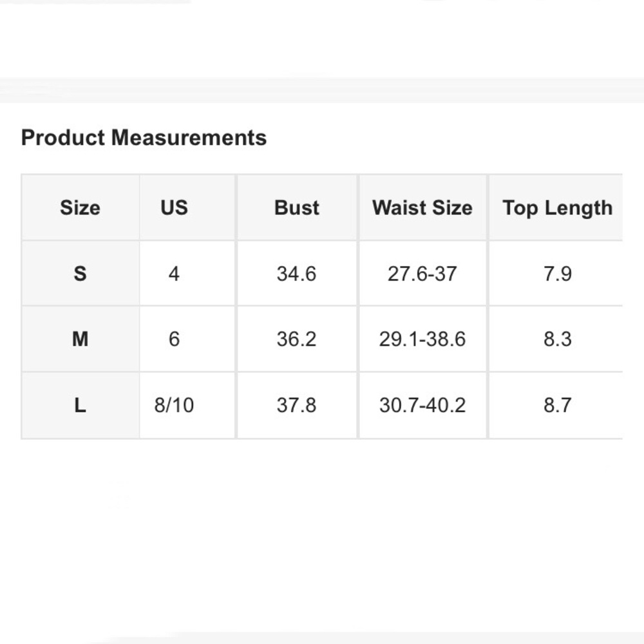Click US size 4 cell
The width and height of the screenshot is (644, 644).
pyautogui.click(x=174, y=274)
